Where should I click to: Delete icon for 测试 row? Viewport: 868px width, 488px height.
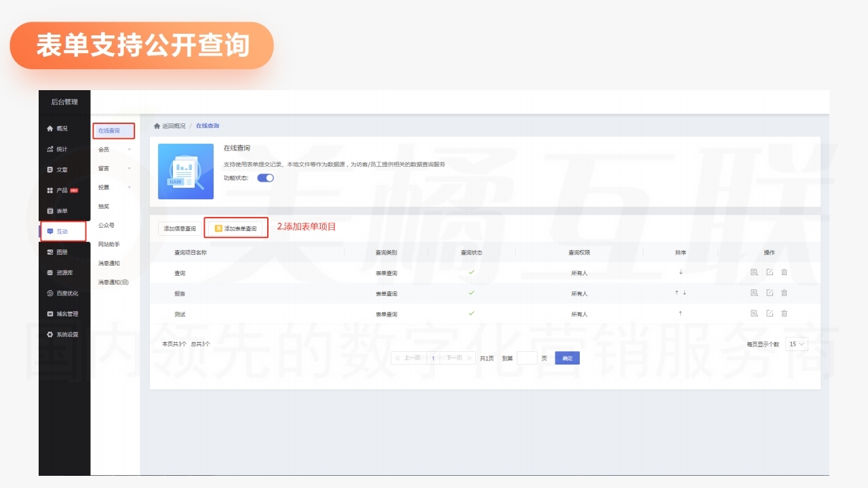click(x=785, y=314)
